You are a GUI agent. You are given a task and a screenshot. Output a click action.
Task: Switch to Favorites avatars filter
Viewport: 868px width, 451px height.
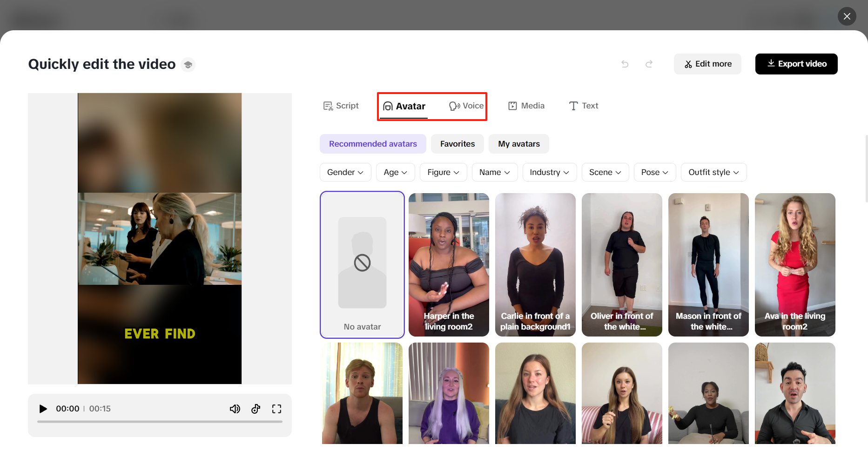point(457,143)
